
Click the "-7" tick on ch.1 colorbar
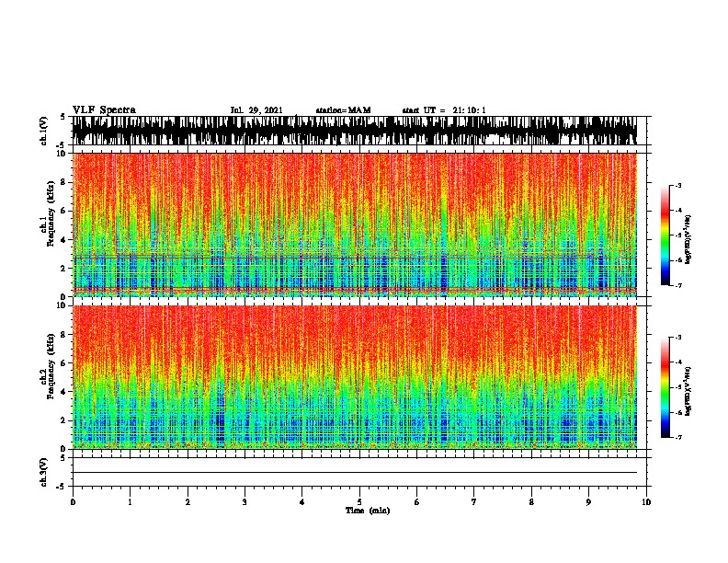tap(678, 286)
